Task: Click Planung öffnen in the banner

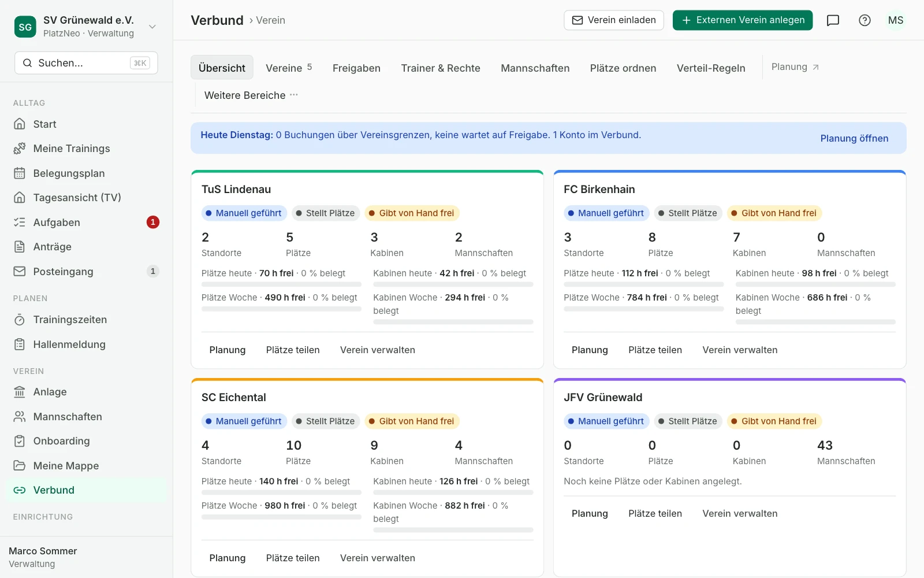Action: [854, 138]
